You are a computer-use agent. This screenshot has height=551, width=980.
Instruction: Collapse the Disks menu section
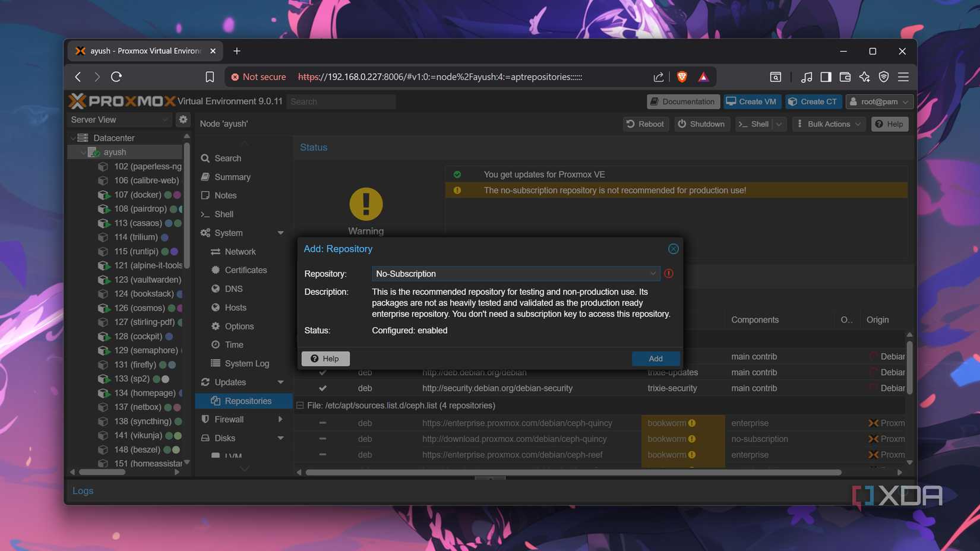point(280,438)
